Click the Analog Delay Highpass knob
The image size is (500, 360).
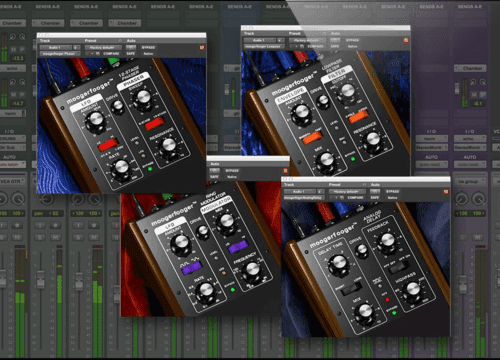[413, 289]
